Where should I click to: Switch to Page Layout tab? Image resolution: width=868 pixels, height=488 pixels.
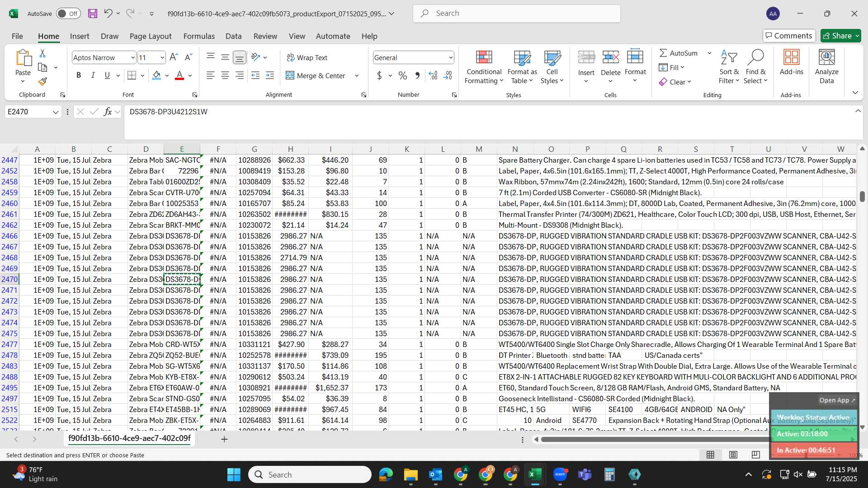(x=151, y=36)
